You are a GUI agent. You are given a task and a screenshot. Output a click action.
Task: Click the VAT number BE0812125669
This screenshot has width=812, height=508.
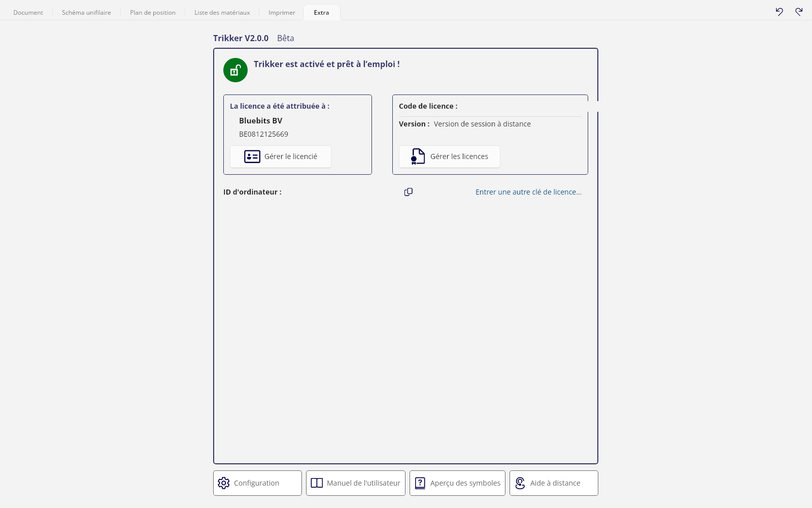[x=263, y=134]
